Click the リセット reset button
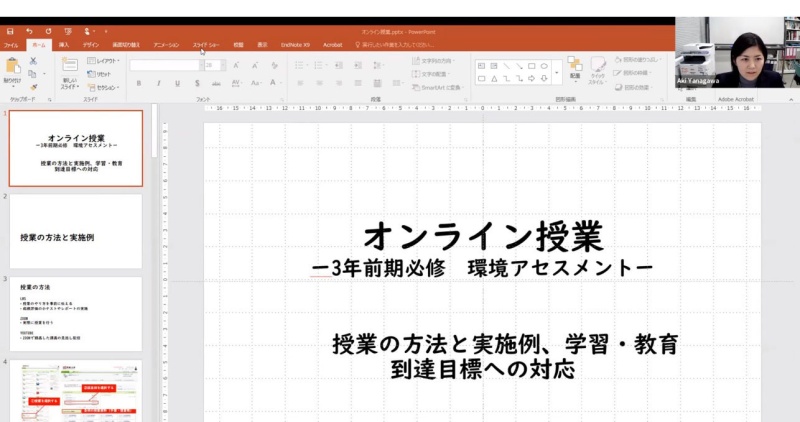The image size is (800, 422). tap(99, 74)
